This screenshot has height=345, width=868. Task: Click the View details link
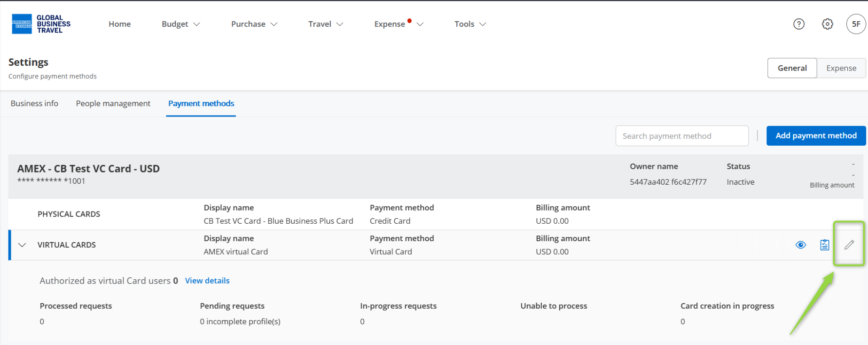point(207,281)
